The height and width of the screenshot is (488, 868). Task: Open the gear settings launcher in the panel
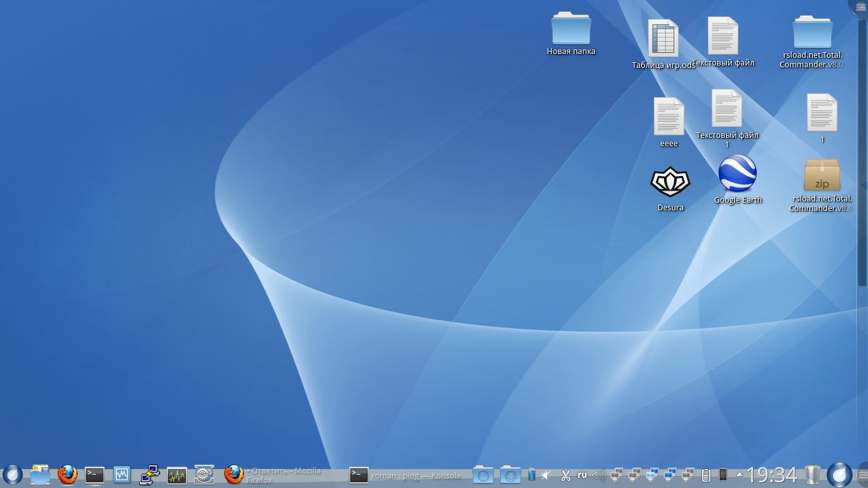(x=204, y=474)
